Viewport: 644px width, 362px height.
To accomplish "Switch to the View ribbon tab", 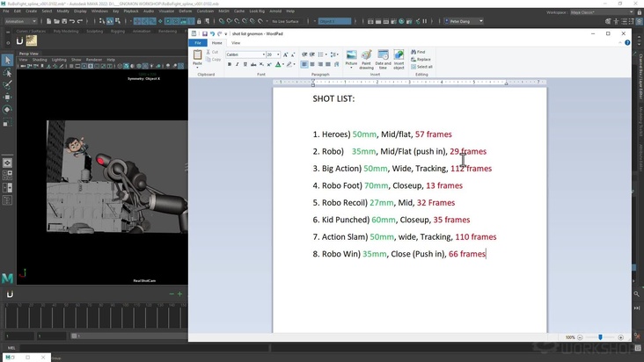I will click(x=236, y=42).
